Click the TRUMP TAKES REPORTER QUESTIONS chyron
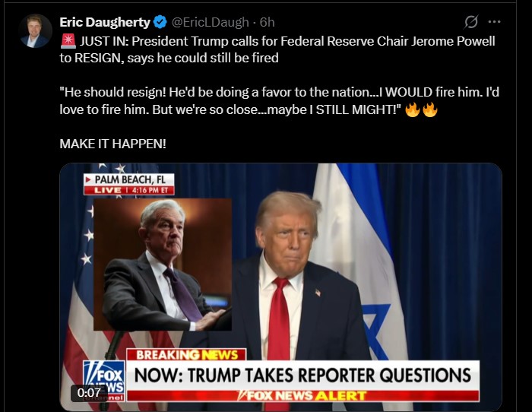 pos(302,376)
